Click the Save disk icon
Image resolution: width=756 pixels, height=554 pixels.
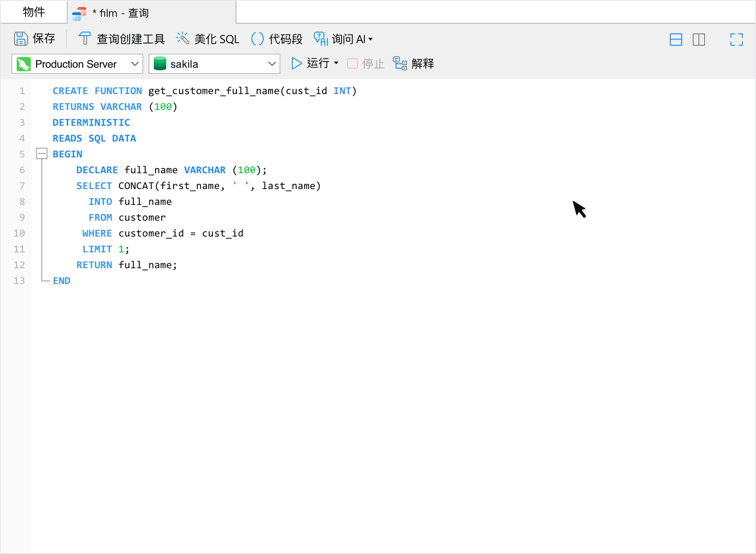[x=21, y=39]
